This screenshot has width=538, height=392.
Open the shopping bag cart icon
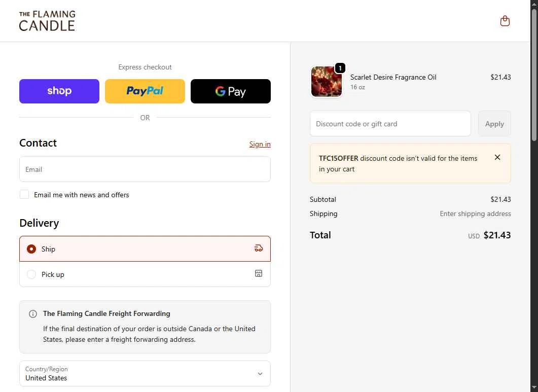pos(505,21)
